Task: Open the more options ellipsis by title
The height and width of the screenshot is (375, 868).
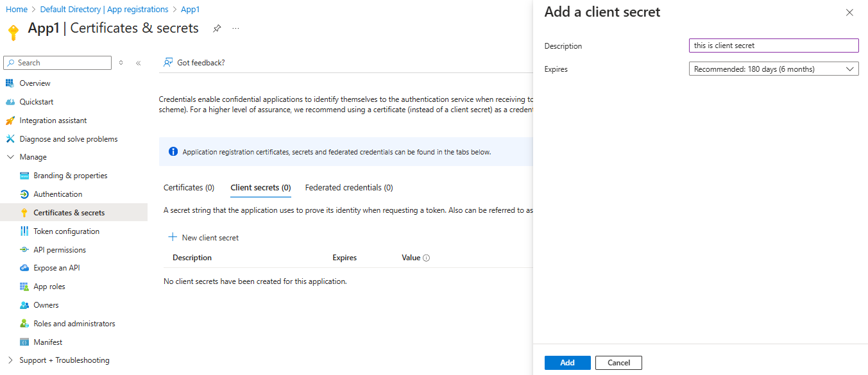Action: click(x=235, y=29)
